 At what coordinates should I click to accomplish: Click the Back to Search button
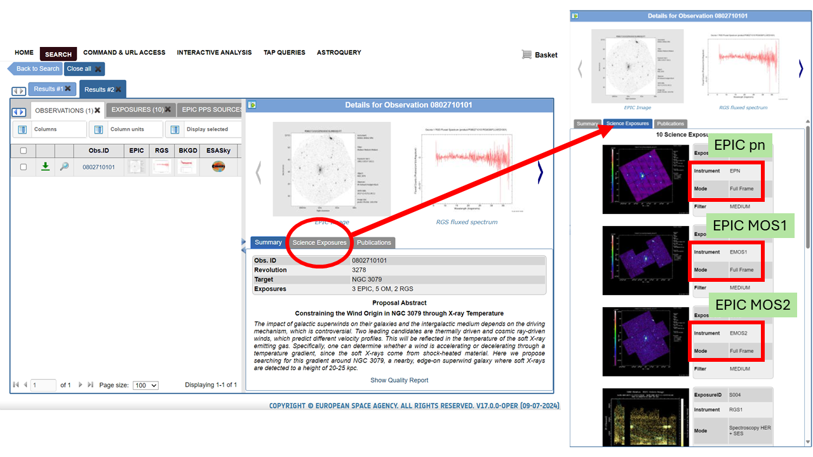click(35, 68)
